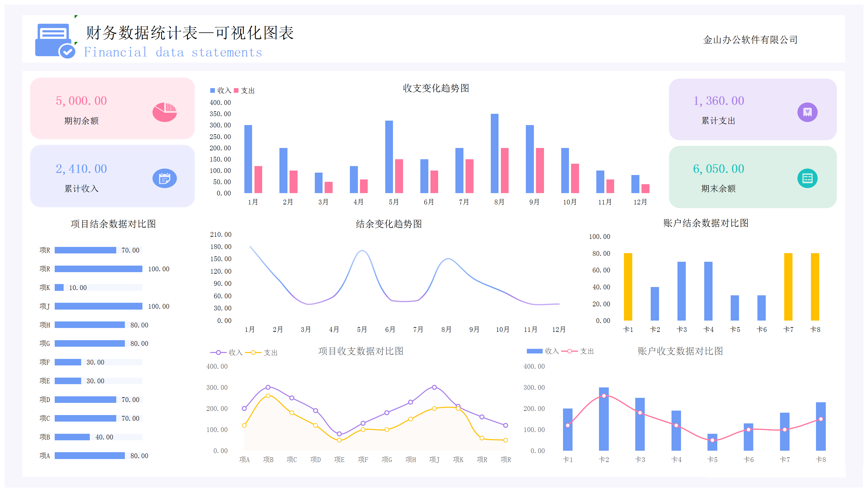Click blue 收入 legend square in top chart
The height and width of the screenshot is (492, 868).
click(x=213, y=91)
